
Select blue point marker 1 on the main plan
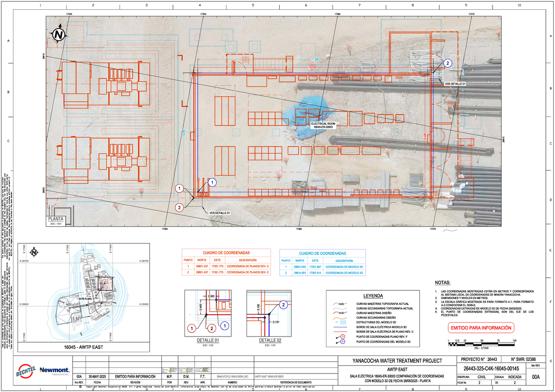click(212, 183)
